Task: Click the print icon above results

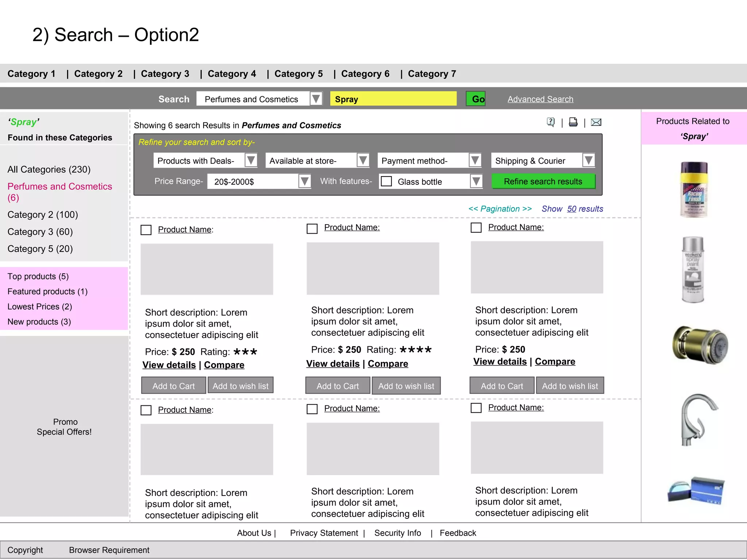Action: click(573, 122)
